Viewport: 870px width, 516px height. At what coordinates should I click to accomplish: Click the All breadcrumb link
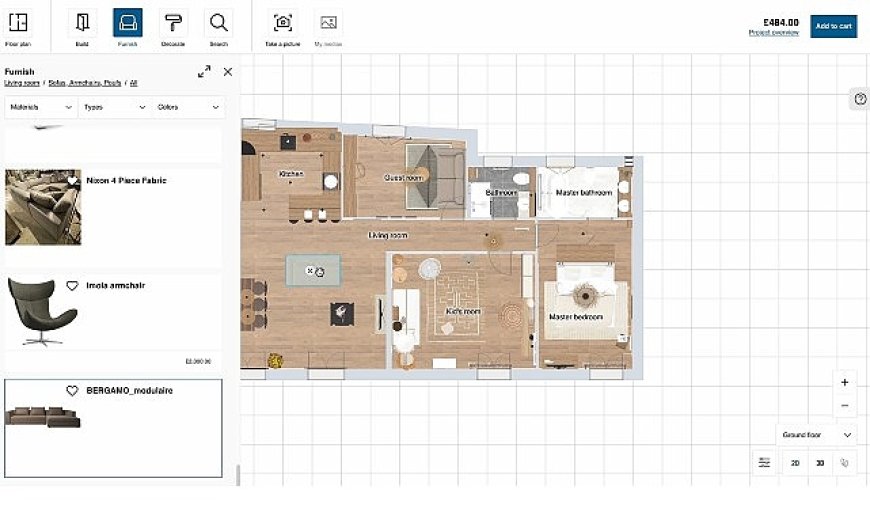click(133, 83)
